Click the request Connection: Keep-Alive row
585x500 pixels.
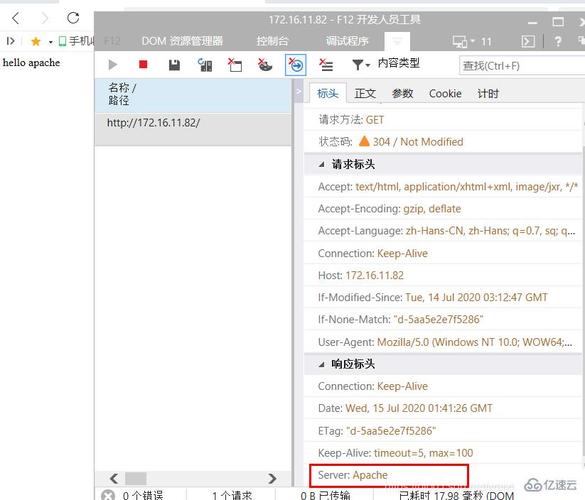coord(443,253)
